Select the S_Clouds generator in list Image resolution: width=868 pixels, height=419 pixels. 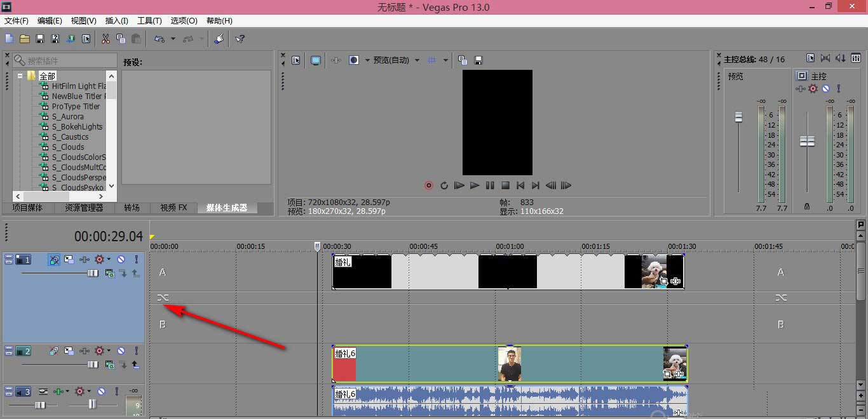coord(68,147)
